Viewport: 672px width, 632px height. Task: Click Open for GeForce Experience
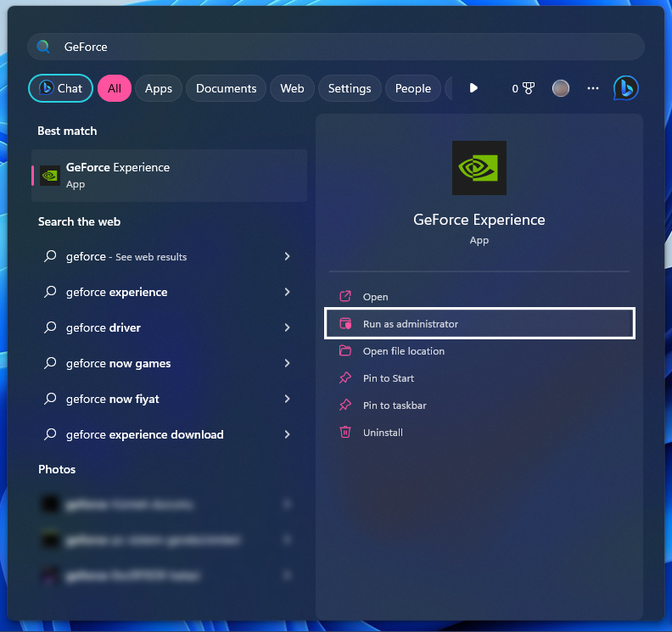tap(479, 297)
